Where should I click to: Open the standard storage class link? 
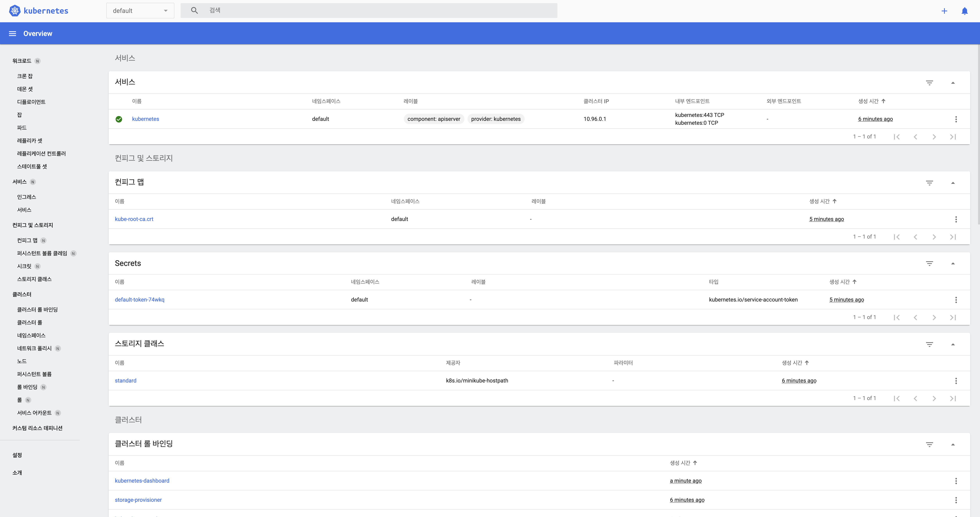(125, 381)
